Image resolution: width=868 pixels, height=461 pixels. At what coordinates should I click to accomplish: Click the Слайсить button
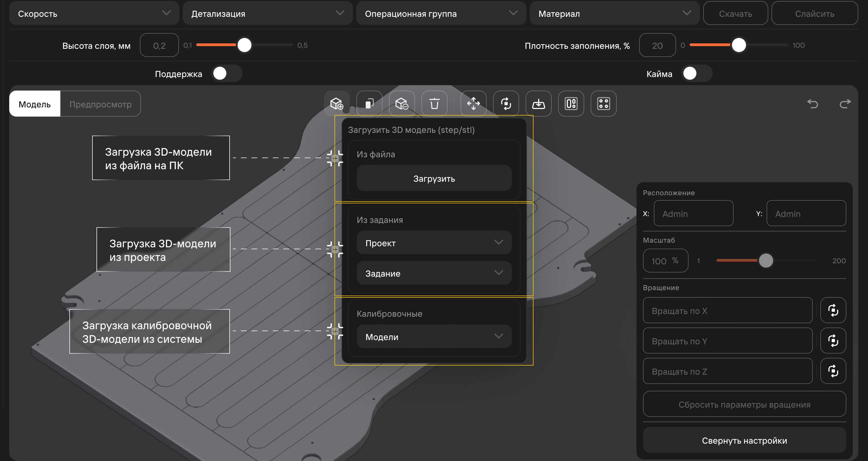(x=815, y=13)
